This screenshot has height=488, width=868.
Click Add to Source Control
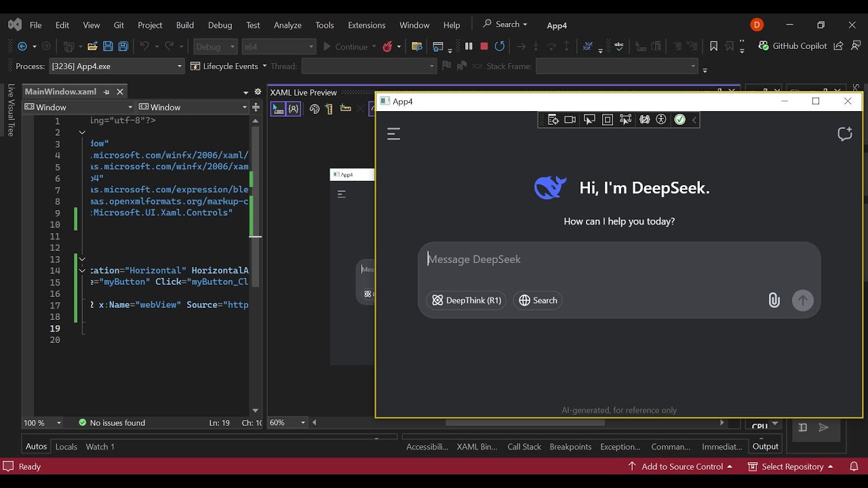679,466
